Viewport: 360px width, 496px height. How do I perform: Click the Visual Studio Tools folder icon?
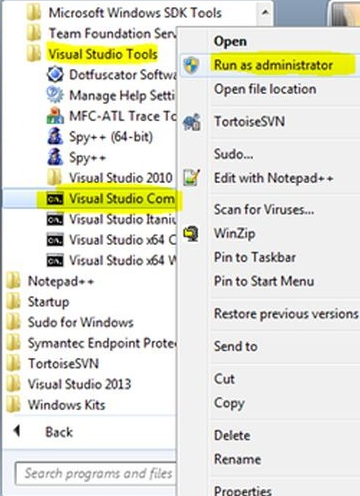(34, 54)
